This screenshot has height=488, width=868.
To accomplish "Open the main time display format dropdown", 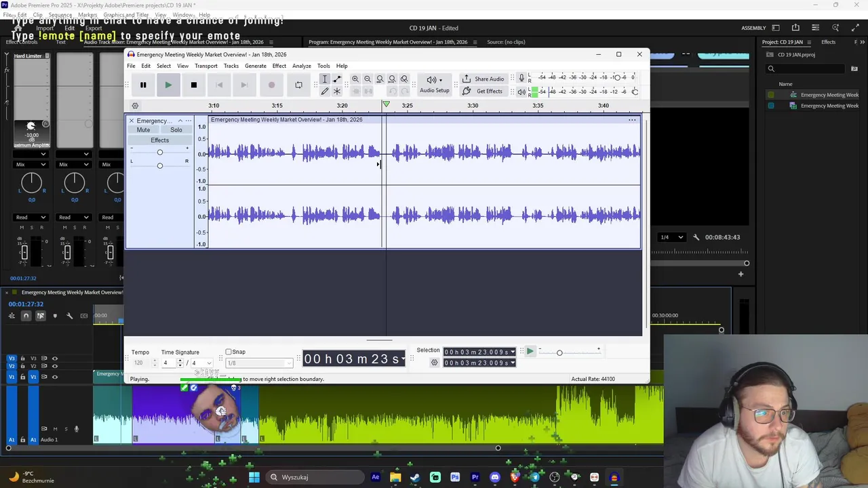I will click(x=403, y=359).
